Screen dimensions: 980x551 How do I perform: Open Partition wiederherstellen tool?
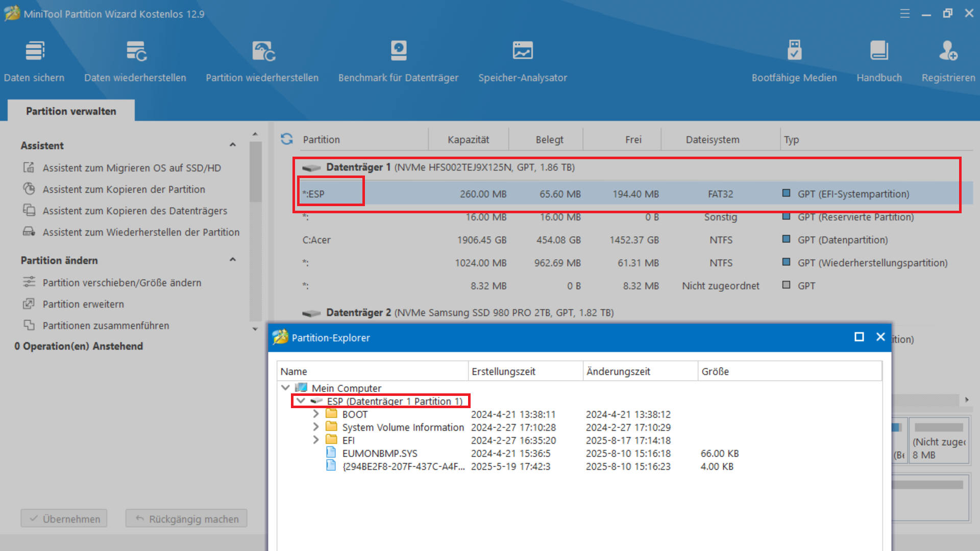click(x=262, y=60)
